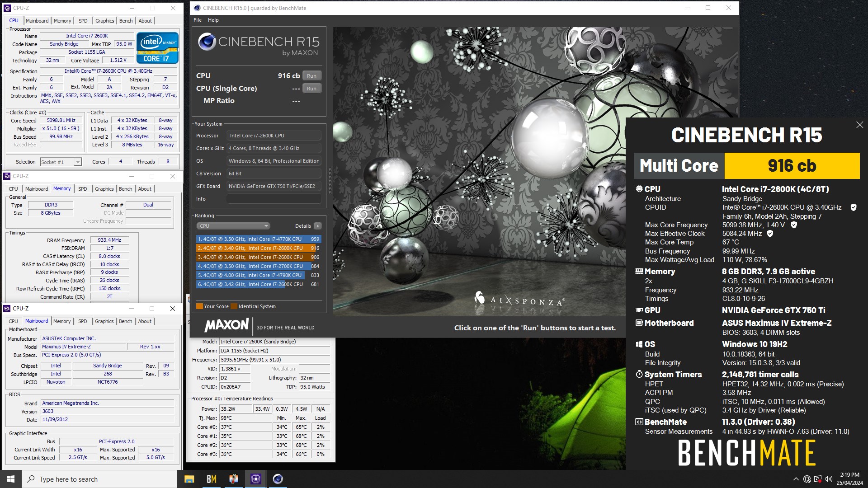Open the File menu in Cinebench
The height and width of the screenshot is (488, 868).
[x=198, y=20]
